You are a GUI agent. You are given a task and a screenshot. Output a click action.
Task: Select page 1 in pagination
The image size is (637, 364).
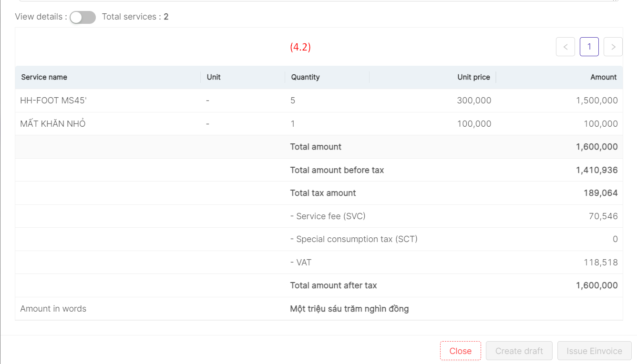pyautogui.click(x=589, y=47)
